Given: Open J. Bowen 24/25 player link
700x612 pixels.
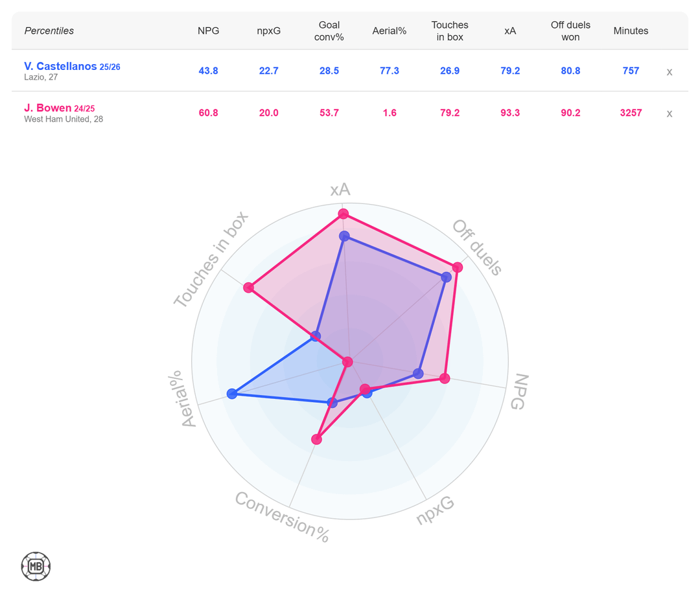Looking at the screenshot, I should [59, 108].
